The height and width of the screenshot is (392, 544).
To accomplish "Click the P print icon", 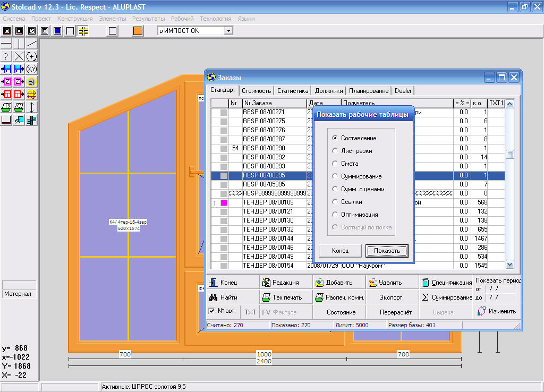I will [x=6, y=107].
